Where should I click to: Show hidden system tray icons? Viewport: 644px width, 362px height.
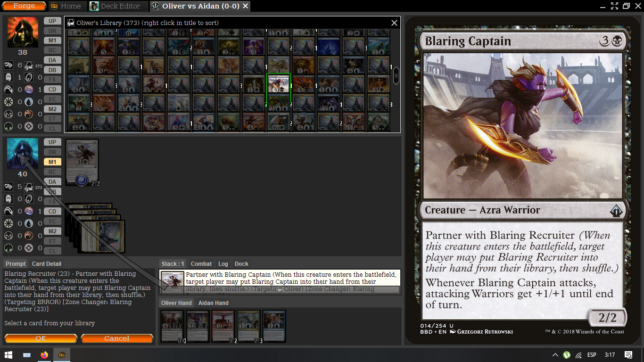click(554, 355)
